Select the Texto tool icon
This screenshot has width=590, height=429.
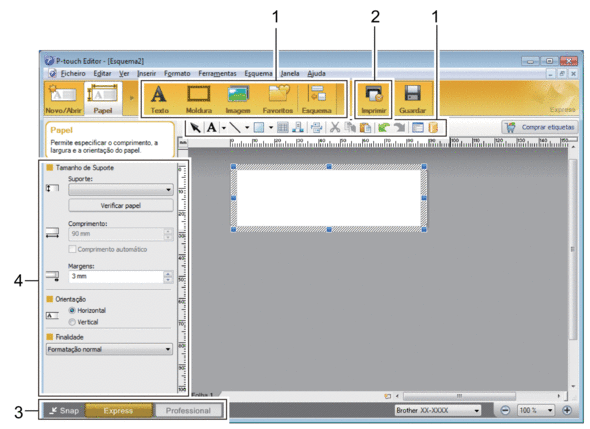pos(159,94)
